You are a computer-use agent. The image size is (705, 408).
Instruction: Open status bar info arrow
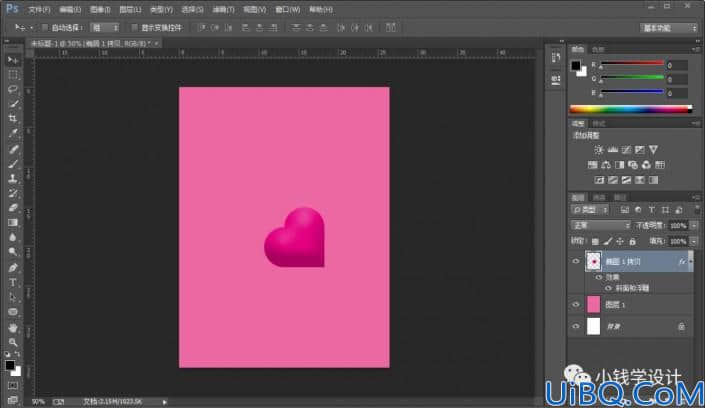165,402
